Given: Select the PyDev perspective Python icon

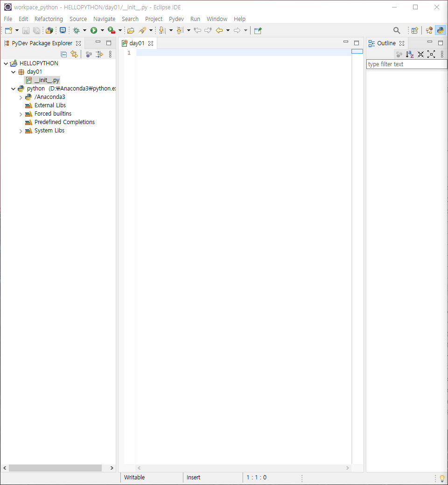Looking at the screenshot, I should coord(440,30).
